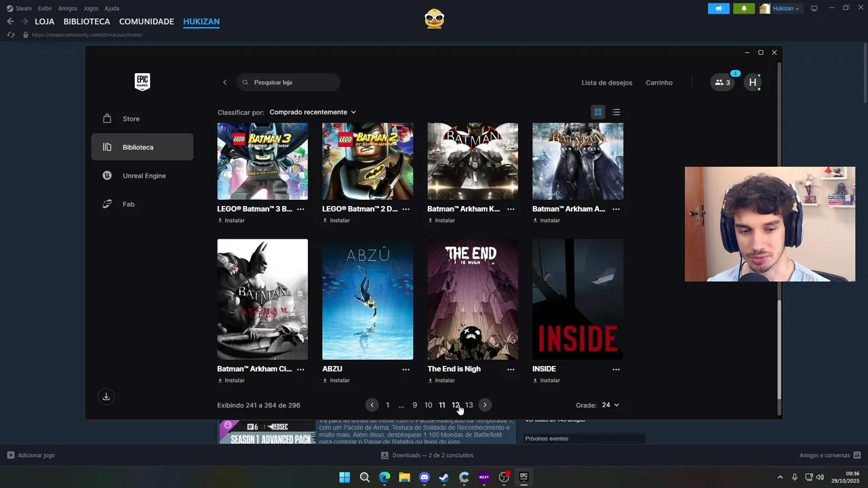The width and height of the screenshot is (868, 488).
Task: Open friends list showing 3 online
Action: point(723,83)
